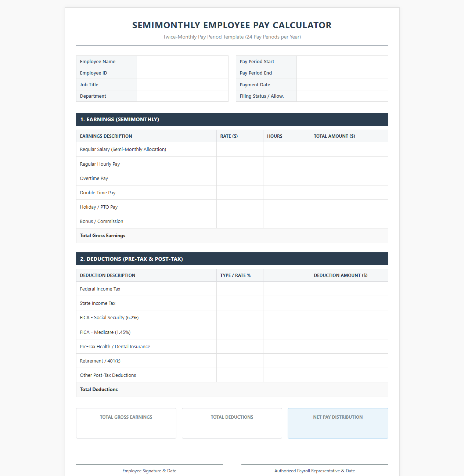Click the '1. Earnings (Semimonthly)' section header
464x476 pixels.
point(232,119)
